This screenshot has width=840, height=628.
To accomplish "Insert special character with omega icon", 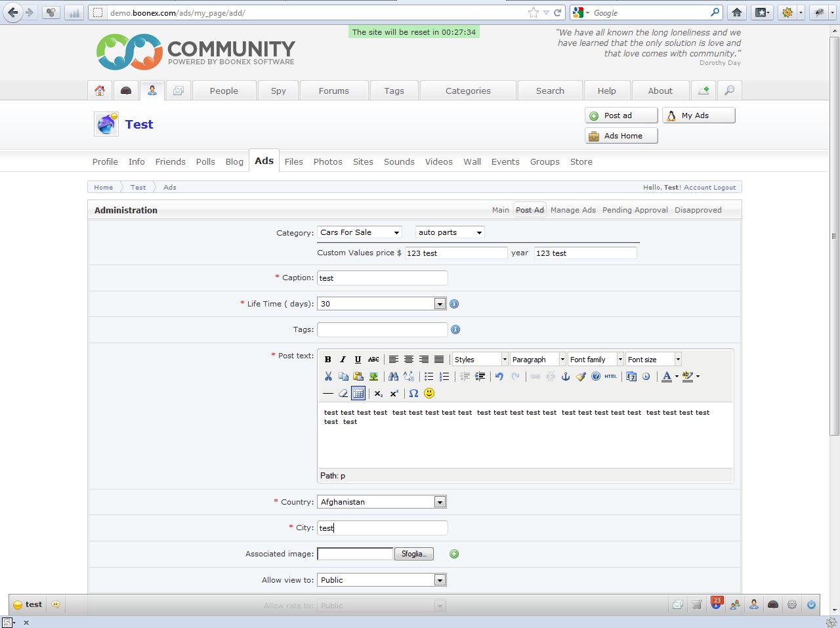I will [413, 393].
